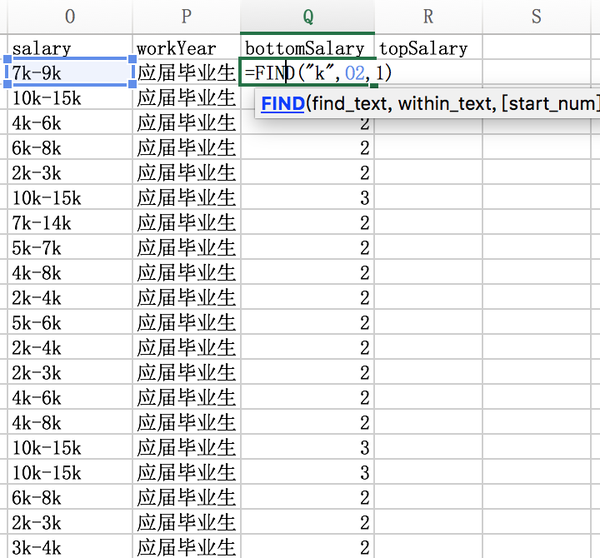Click the bottomSalary value beside '7k-14k'
Screen dimensions: 600x558
pos(307,222)
